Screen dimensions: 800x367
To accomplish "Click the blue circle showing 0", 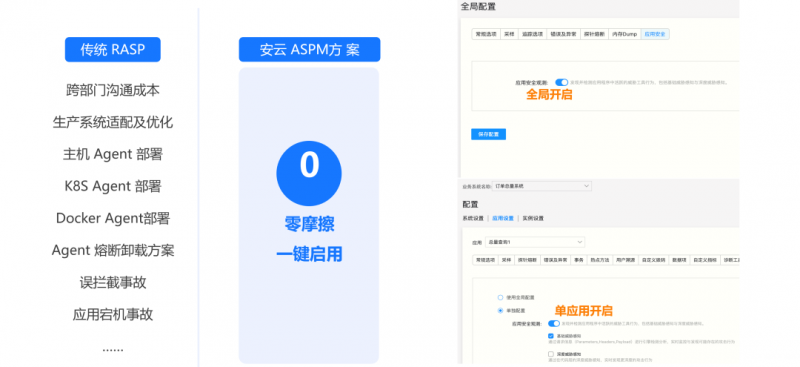I will coord(309,174).
